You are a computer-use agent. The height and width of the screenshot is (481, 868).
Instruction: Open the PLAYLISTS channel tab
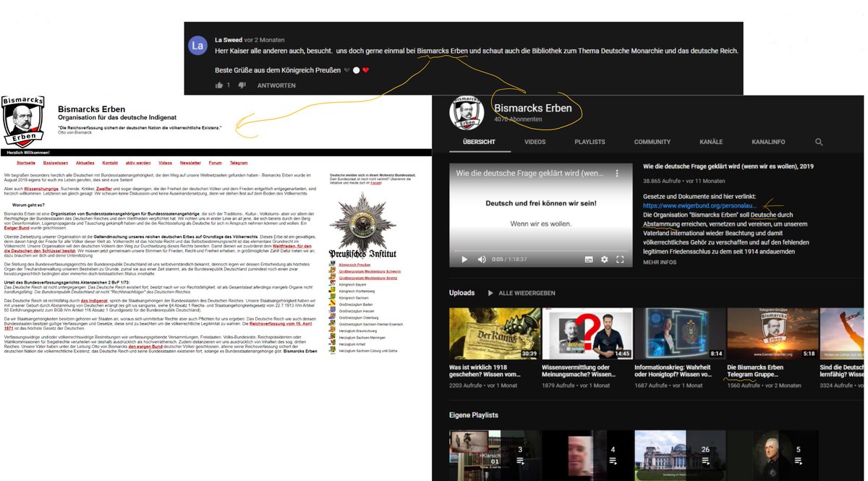(x=590, y=142)
